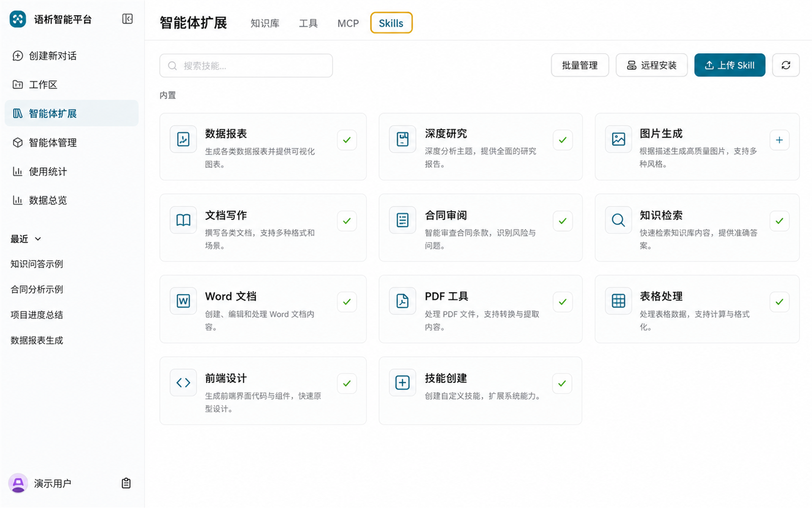Click the 前端设计 code brackets icon

click(183, 383)
